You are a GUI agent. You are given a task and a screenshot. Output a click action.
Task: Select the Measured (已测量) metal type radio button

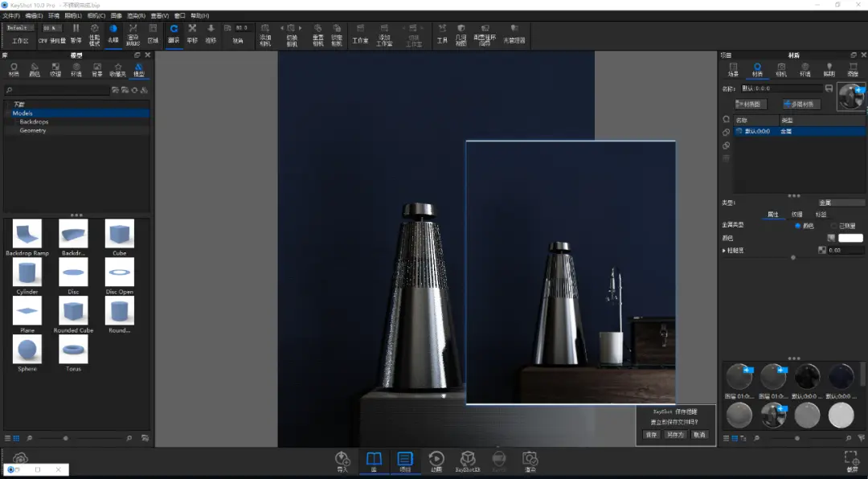(833, 226)
